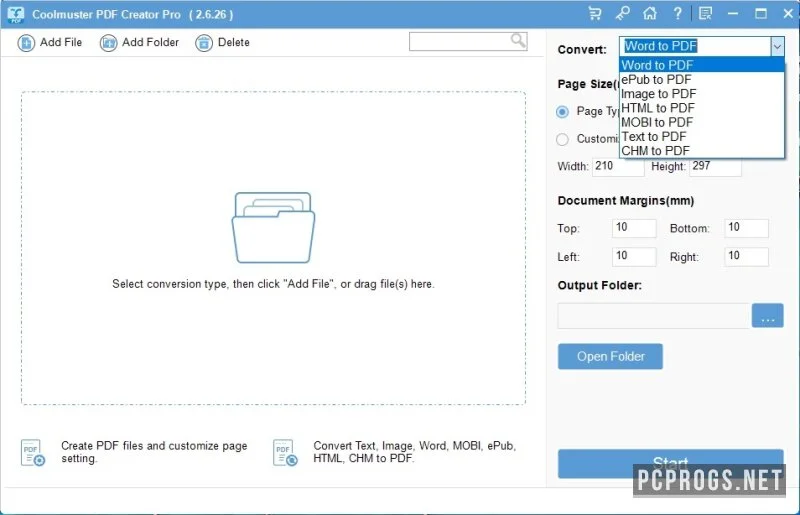Click the Add Folder icon

coord(108,43)
